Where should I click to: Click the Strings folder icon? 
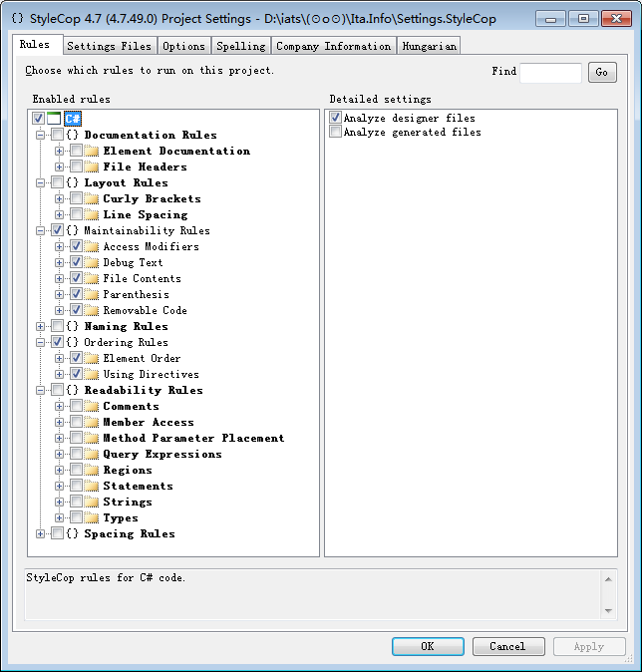click(x=92, y=502)
